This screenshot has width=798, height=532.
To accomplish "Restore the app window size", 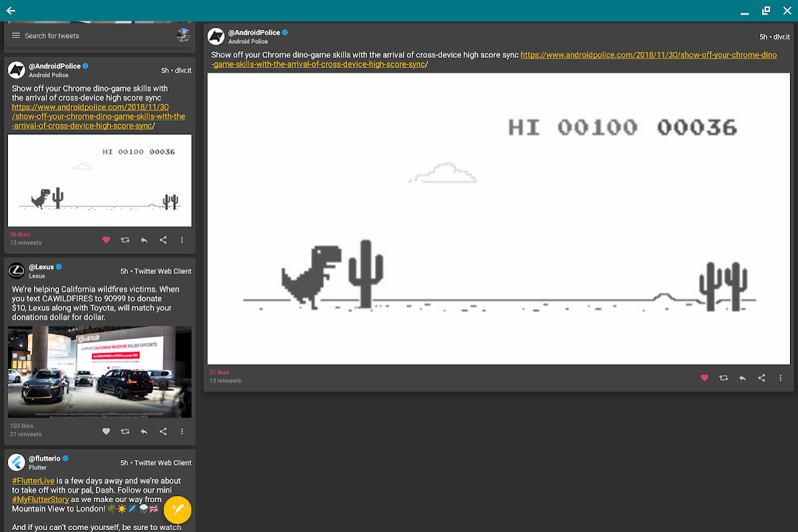I will tap(765, 11).
